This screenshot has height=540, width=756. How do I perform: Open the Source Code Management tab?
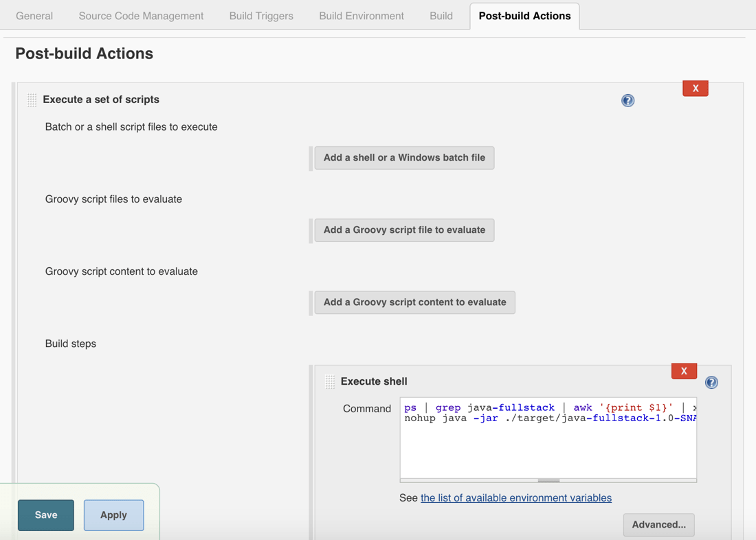[140, 15]
